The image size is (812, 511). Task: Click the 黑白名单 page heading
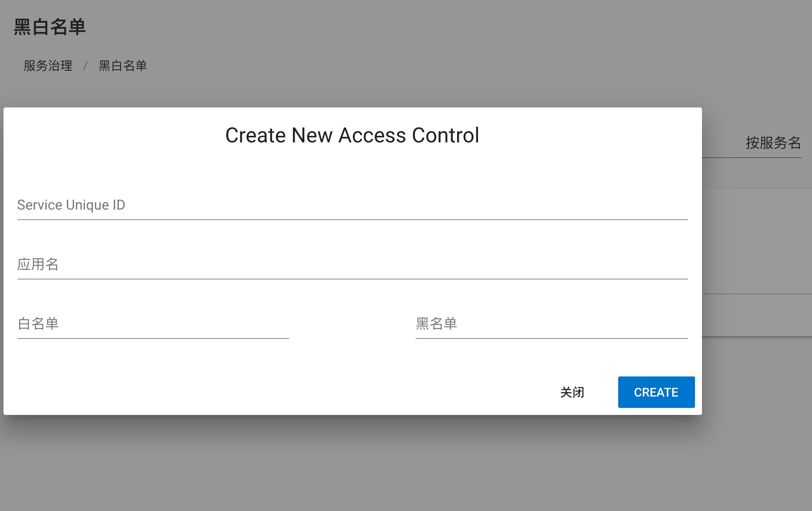tap(50, 27)
